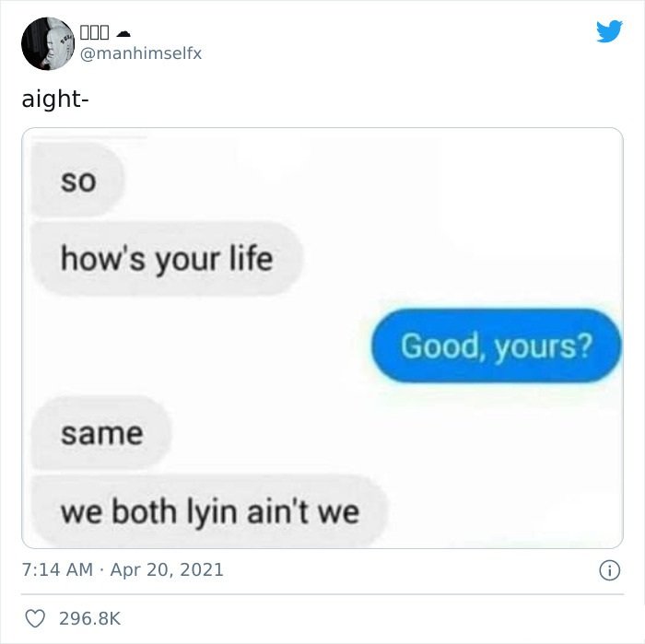Screen dimensions: 645x644
Task: View the 296.8K likes count
Action: click(89, 618)
